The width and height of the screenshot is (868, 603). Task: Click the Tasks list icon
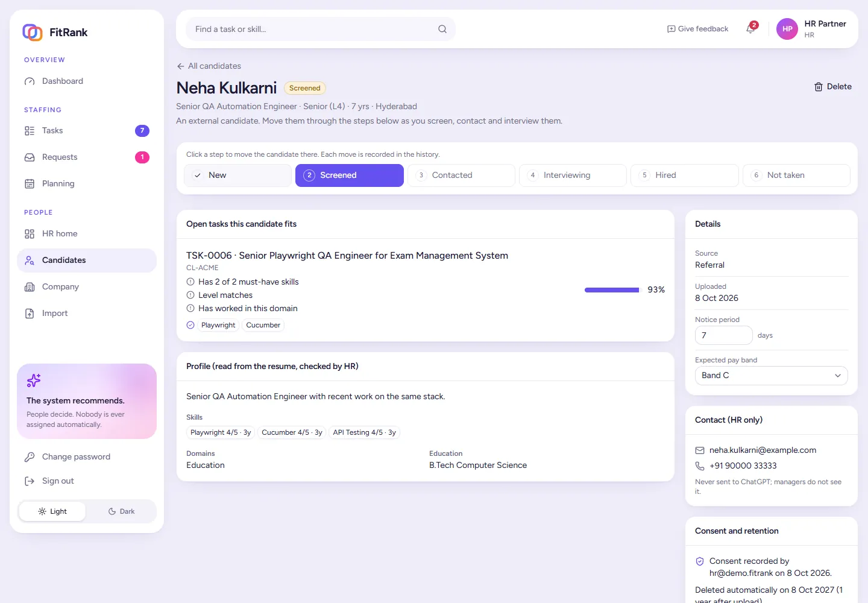click(30, 131)
